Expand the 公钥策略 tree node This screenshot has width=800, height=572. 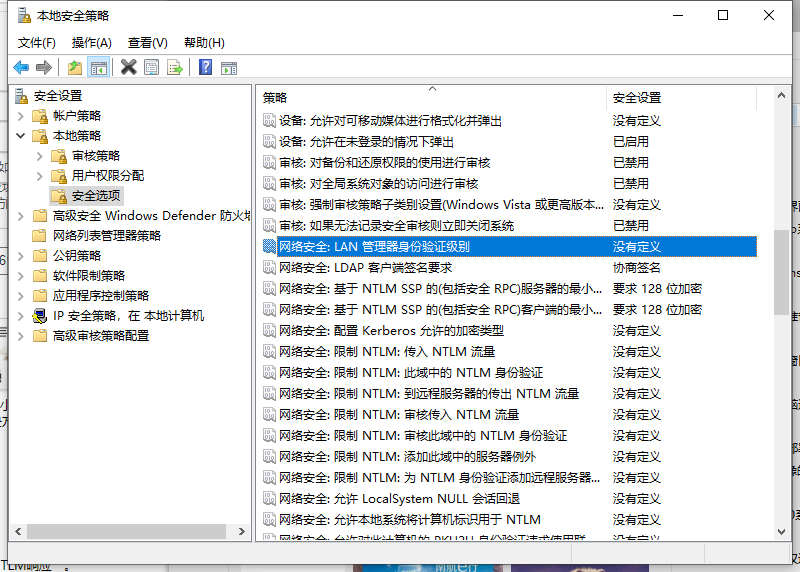20,256
